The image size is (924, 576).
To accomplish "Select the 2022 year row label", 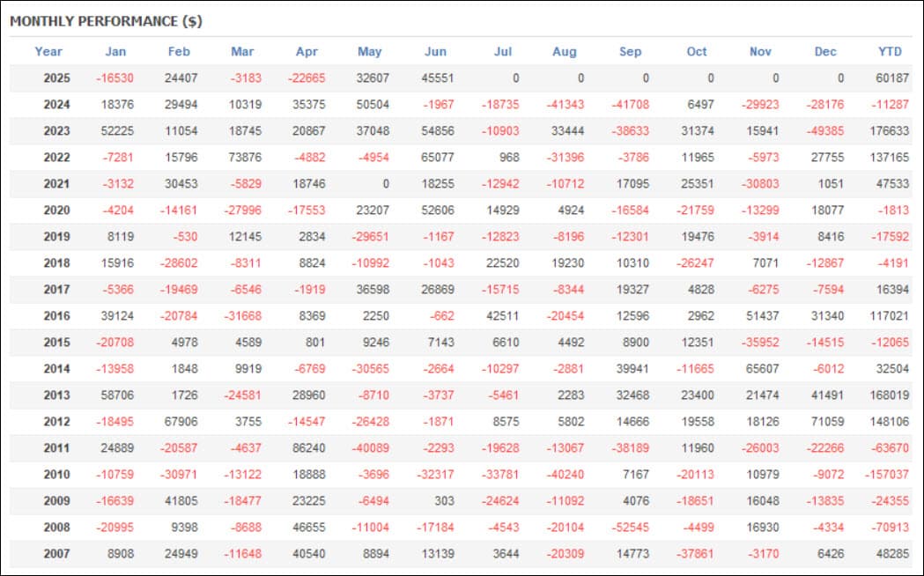I will pyautogui.click(x=56, y=158).
